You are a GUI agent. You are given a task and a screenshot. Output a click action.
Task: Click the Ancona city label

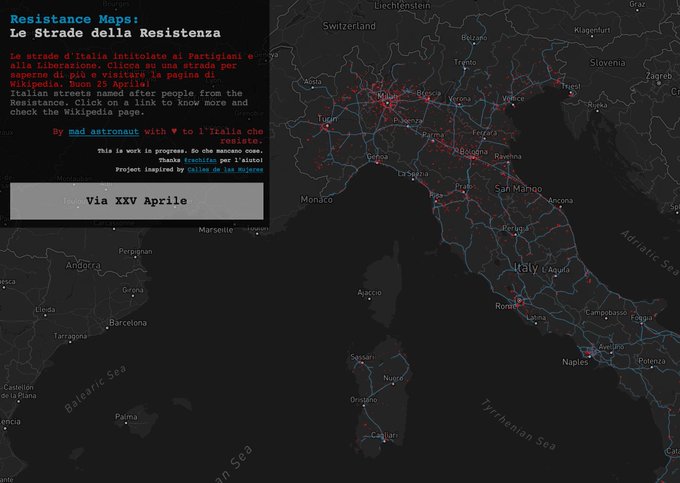click(560, 200)
